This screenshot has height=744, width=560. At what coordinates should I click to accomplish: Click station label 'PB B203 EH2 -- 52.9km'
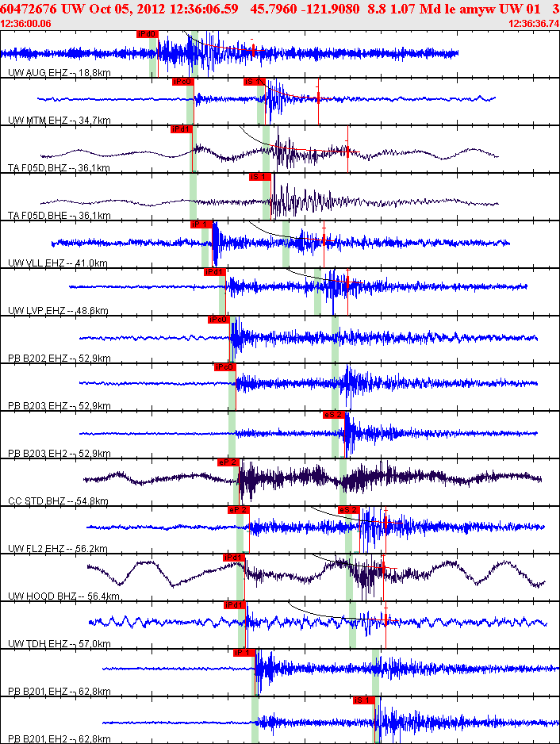click(59, 453)
